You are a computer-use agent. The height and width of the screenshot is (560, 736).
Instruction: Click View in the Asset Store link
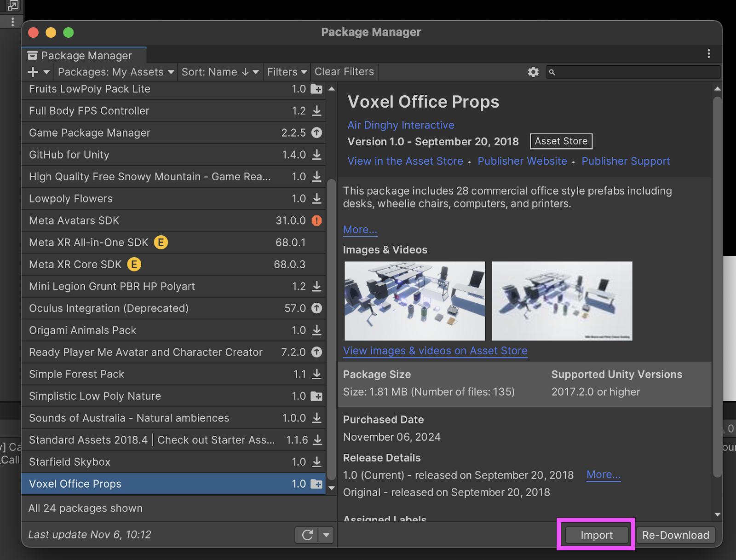(405, 161)
